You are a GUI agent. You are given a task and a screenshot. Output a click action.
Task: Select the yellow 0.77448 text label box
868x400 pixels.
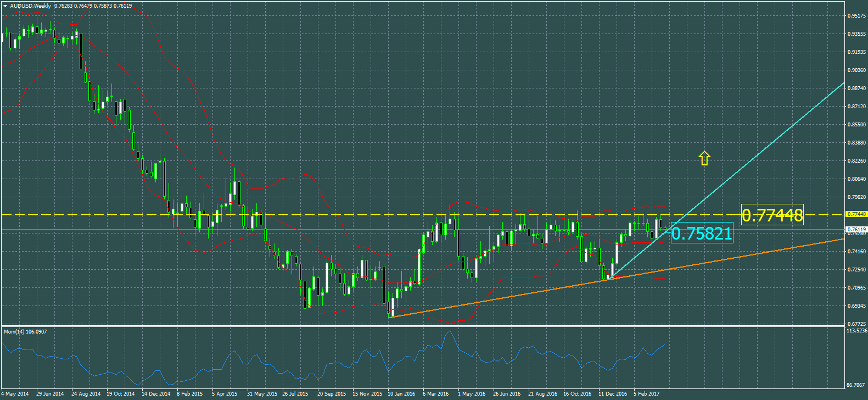772,215
